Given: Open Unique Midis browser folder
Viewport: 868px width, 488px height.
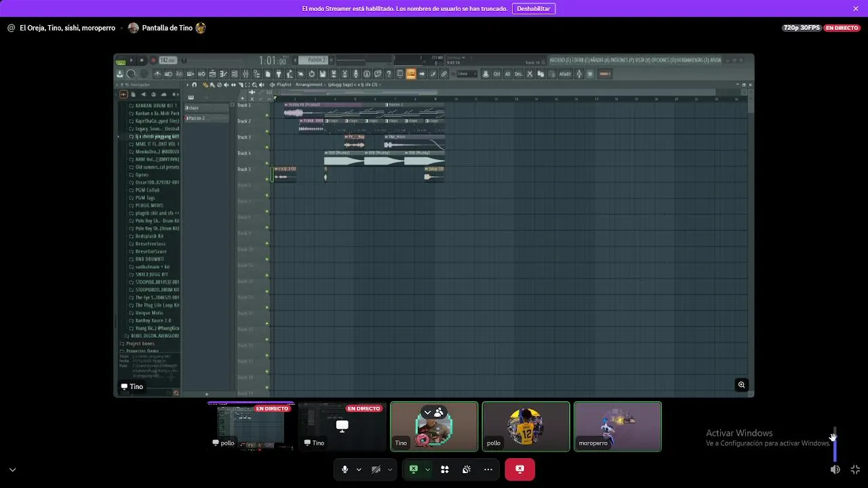Looking at the screenshot, I should 149,312.
